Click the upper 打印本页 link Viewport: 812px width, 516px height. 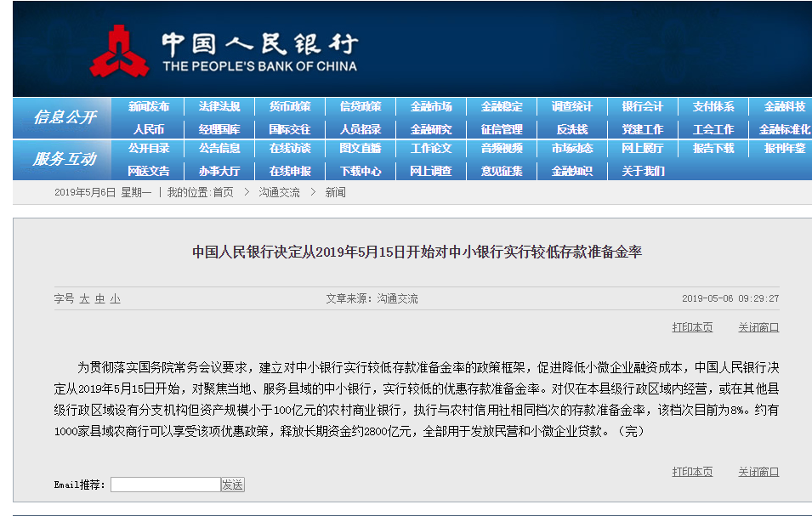[692, 327]
